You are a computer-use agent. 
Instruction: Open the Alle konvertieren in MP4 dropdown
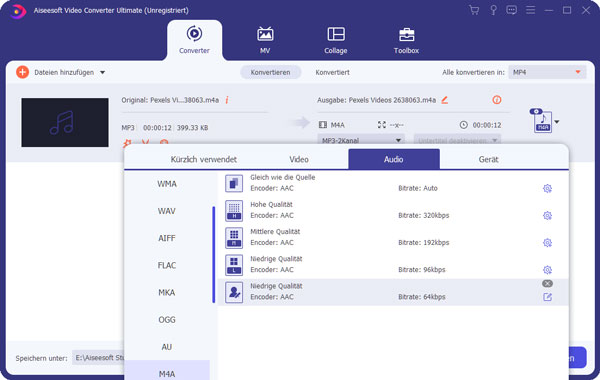[x=547, y=72]
